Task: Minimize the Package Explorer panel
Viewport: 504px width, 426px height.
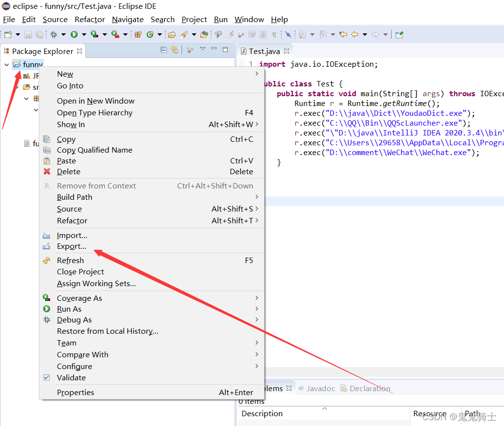Action: tap(214, 49)
